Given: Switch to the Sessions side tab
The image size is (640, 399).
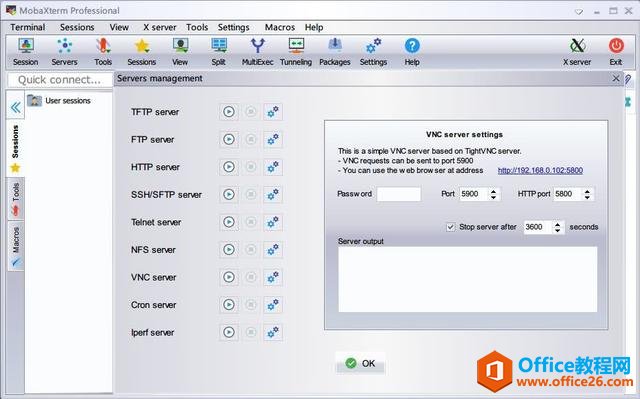Looking at the screenshot, I should [x=16, y=149].
